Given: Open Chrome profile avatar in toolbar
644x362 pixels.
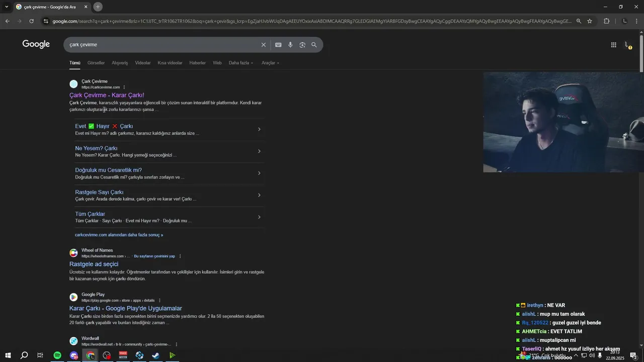Looking at the screenshot, I should [625, 21].
